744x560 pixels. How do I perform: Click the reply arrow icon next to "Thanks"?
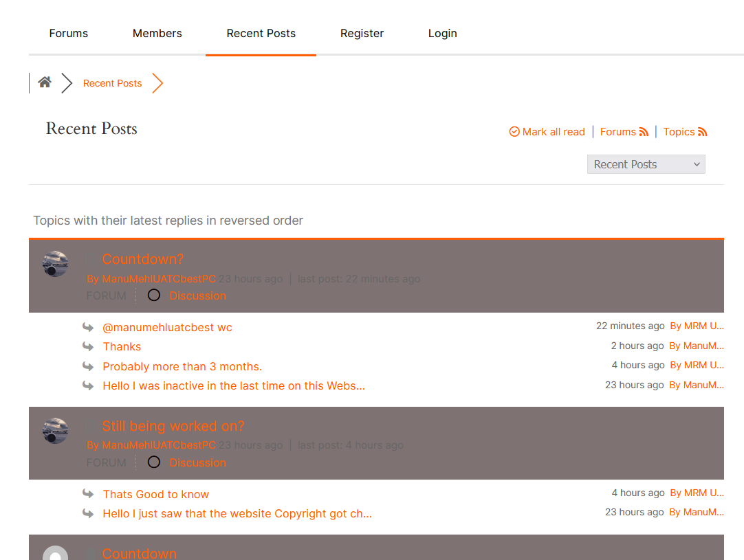click(x=88, y=346)
